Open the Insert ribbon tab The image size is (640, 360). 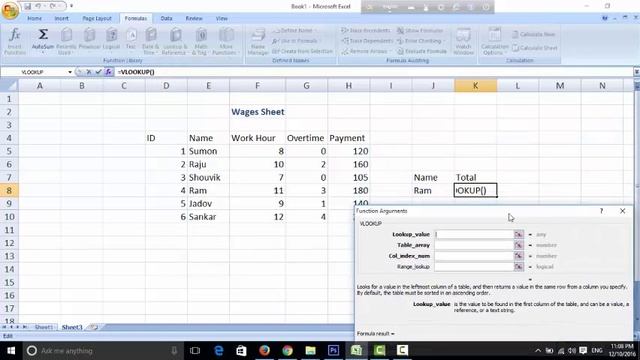tap(62, 18)
